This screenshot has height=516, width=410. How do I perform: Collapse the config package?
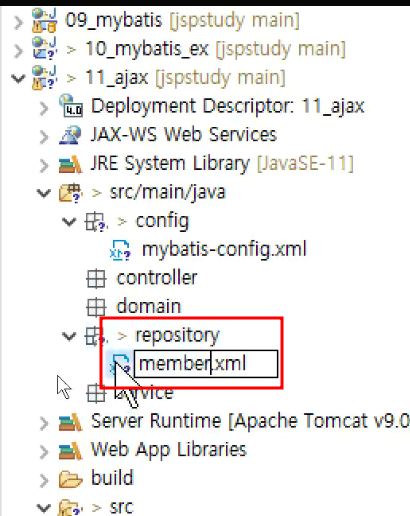coord(69,221)
